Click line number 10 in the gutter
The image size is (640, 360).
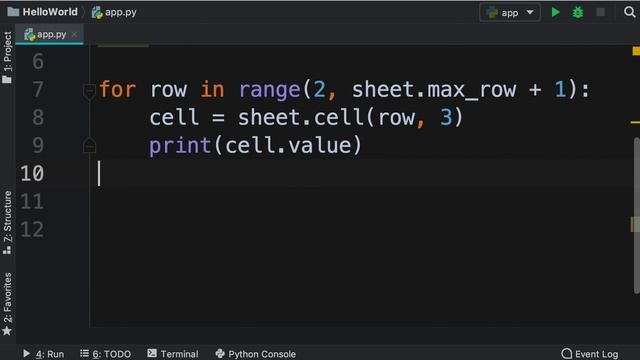(32, 173)
